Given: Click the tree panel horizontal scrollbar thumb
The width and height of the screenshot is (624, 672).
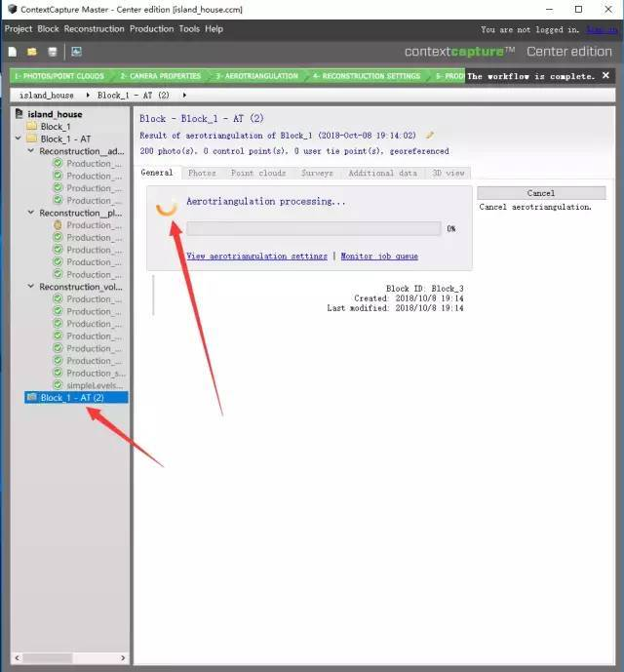Looking at the screenshot, I should 48,657.
